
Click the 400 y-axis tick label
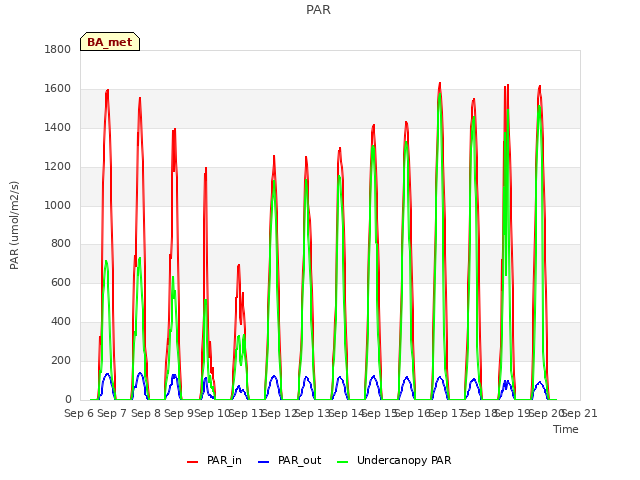[61, 322]
